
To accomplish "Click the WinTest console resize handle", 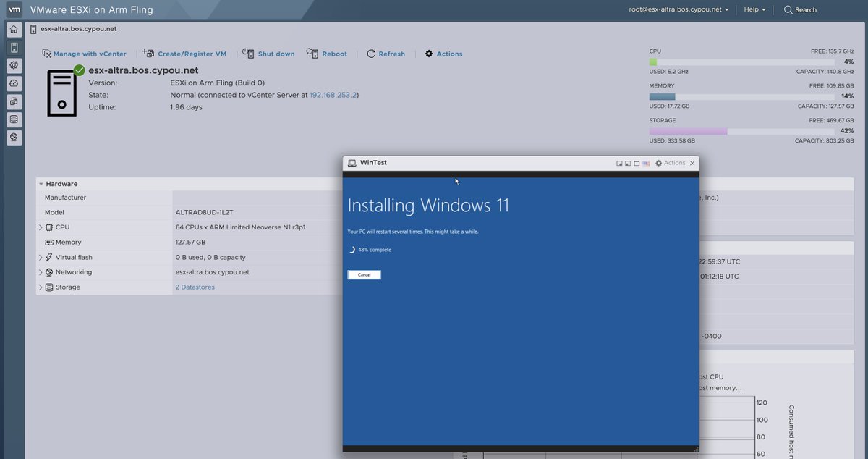I will 696,450.
